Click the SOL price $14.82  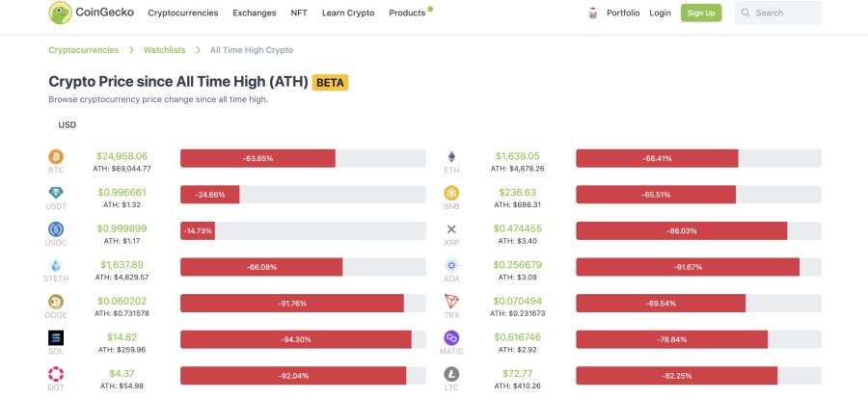(x=122, y=337)
